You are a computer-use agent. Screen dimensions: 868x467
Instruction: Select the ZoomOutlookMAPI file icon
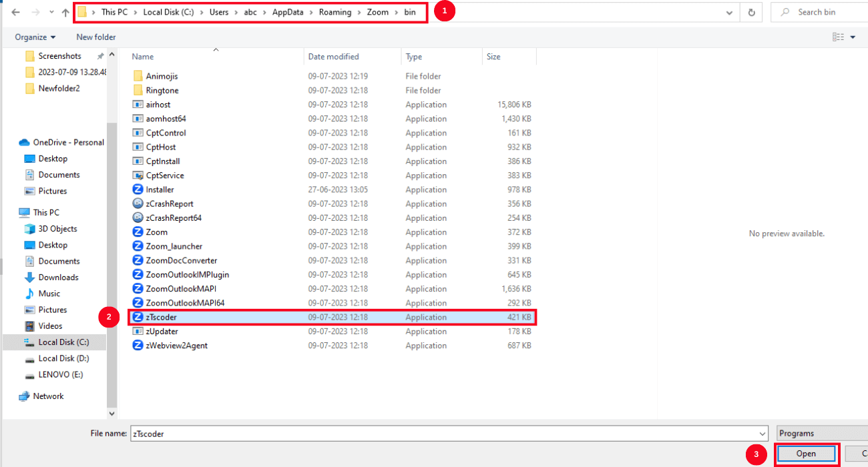point(138,289)
